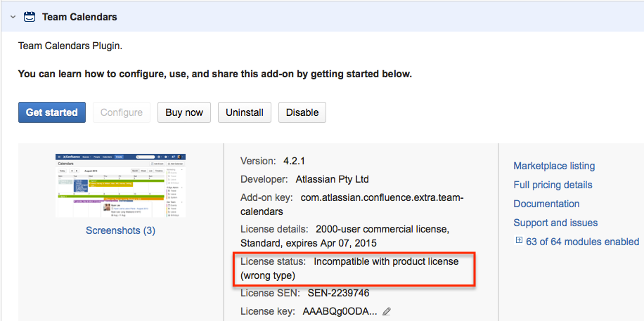The height and width of the screenshot is (321, 644).
Task: Click the 63 of 64 modules enabled link
Action: (x=582, y=242)
